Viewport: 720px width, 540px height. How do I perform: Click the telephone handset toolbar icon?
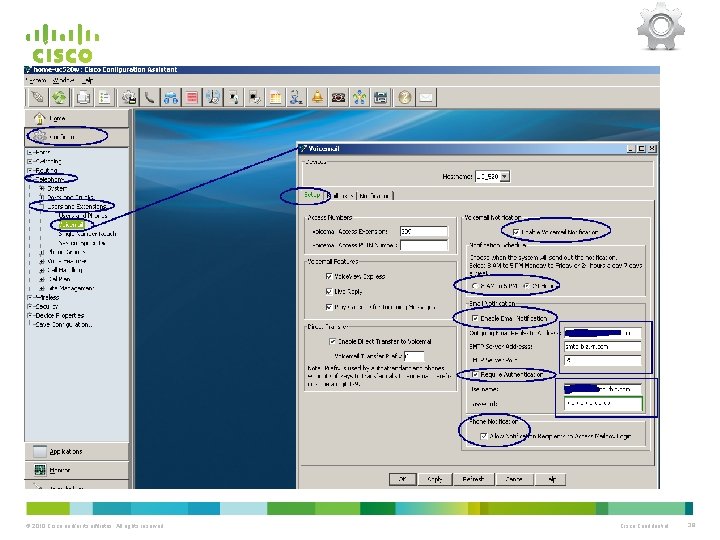149,97
